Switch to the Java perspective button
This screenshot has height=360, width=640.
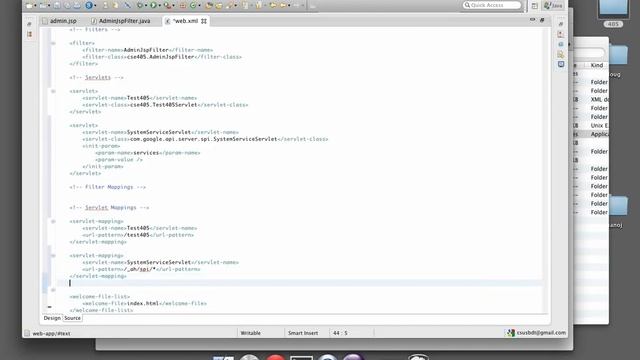coord(553,5)
